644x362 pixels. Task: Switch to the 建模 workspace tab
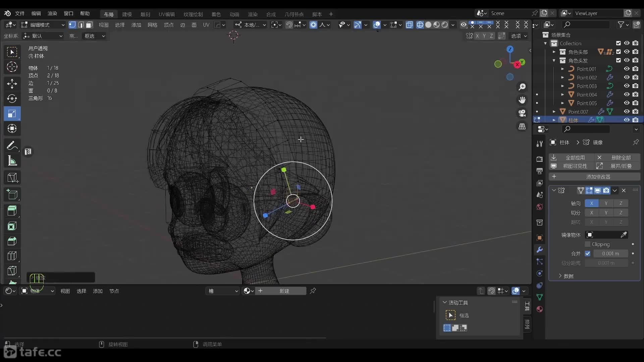127,14
